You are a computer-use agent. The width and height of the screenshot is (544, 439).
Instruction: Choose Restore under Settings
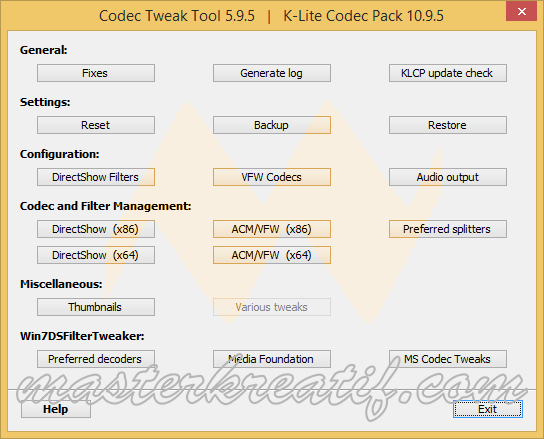pyautogui.click(x=448, y=125)
